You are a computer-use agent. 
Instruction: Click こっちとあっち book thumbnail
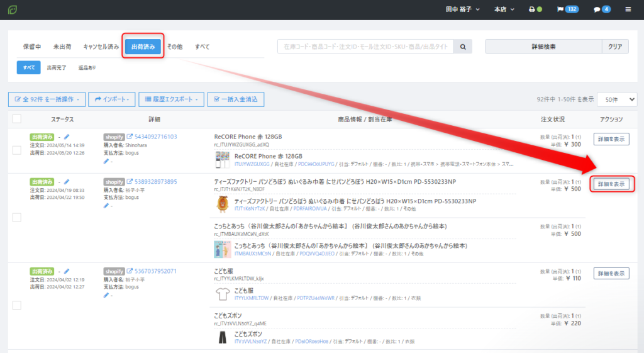(222, 249)
